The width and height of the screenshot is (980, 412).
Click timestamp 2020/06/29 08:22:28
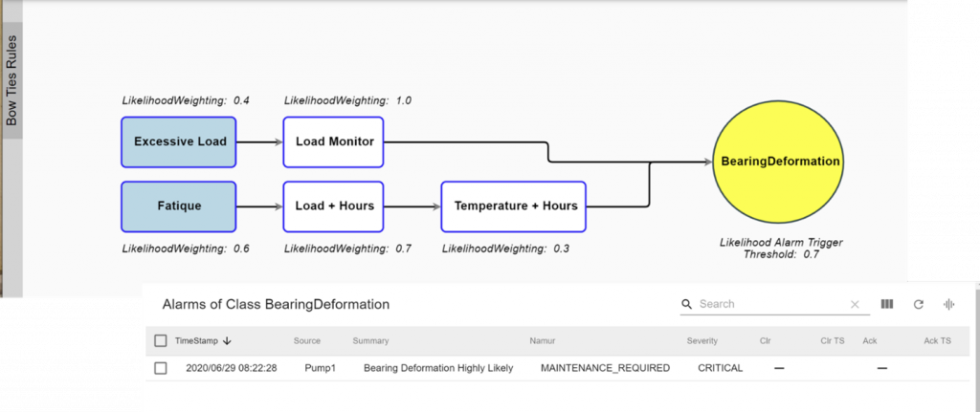232,368
